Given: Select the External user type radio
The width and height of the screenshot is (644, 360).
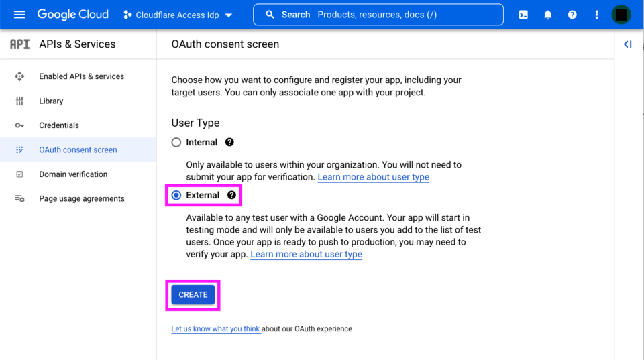Looking at the screenshot, I should coord(176,195).
